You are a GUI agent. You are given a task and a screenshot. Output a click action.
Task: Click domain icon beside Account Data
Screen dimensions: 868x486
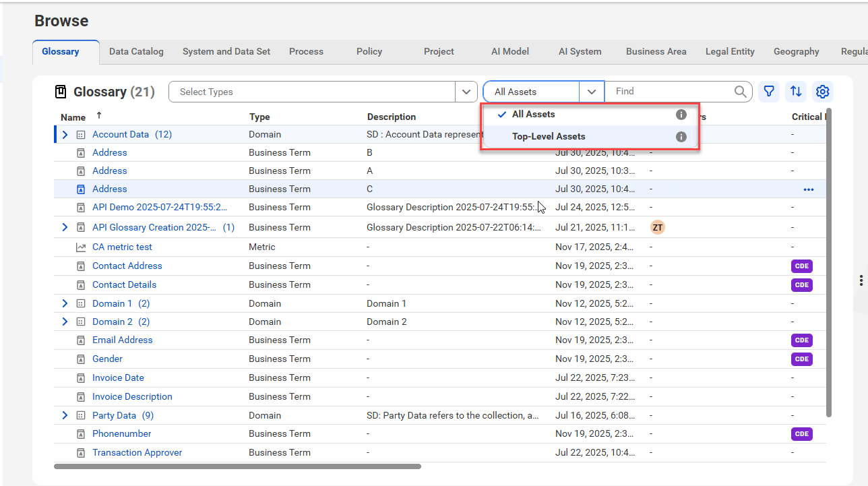coord(81,135)
